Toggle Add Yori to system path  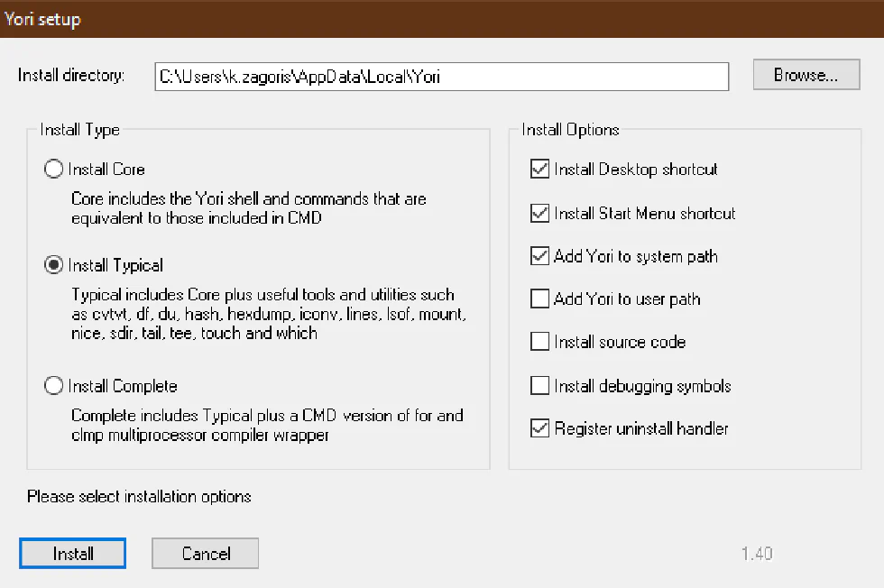click(x=540, y=256)
